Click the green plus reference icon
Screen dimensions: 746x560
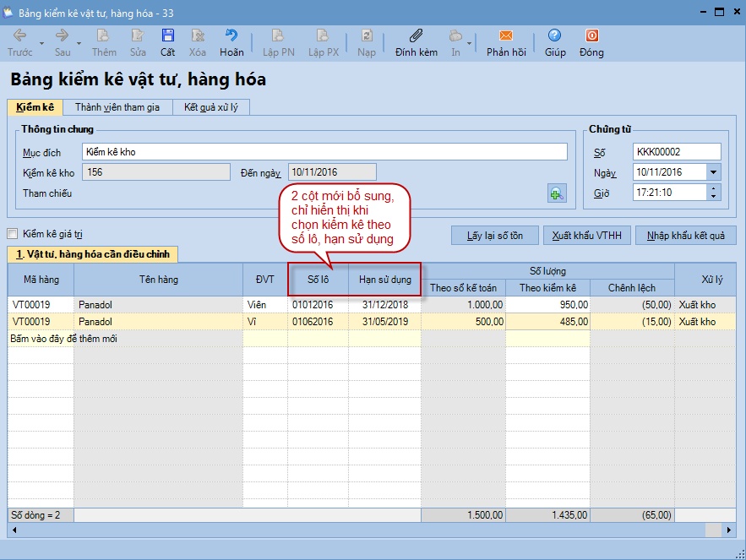pos(556,193)
